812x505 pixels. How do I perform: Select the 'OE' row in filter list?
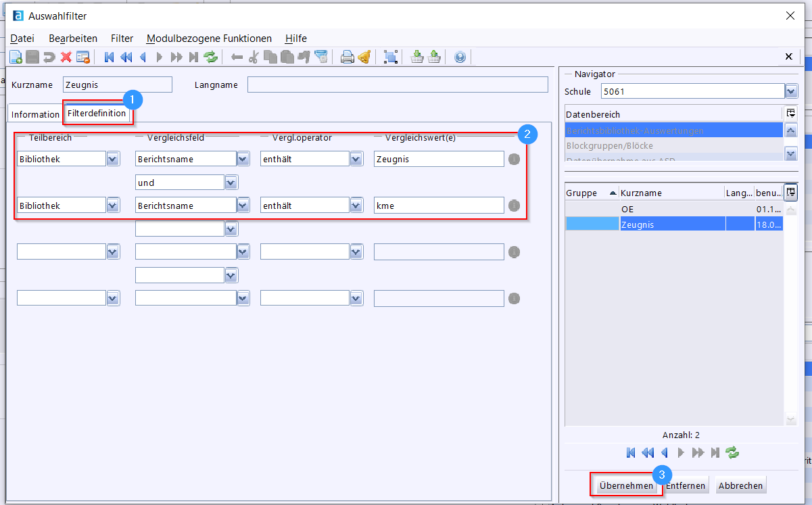coord(674,209)
